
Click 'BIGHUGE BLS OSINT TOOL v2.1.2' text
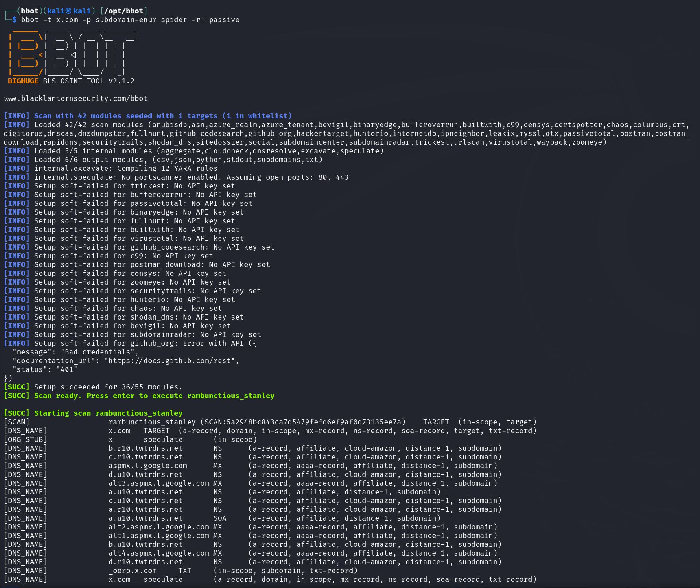71,81
